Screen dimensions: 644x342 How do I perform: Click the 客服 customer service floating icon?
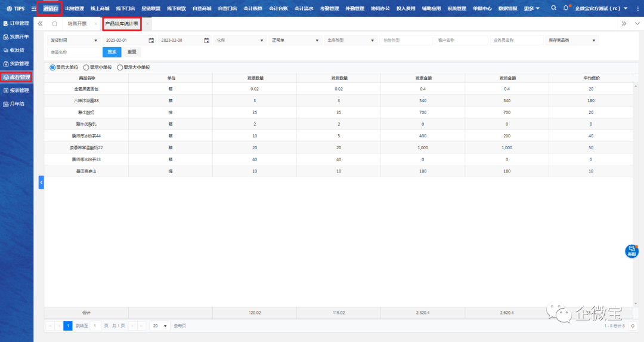tap(631, 251)
